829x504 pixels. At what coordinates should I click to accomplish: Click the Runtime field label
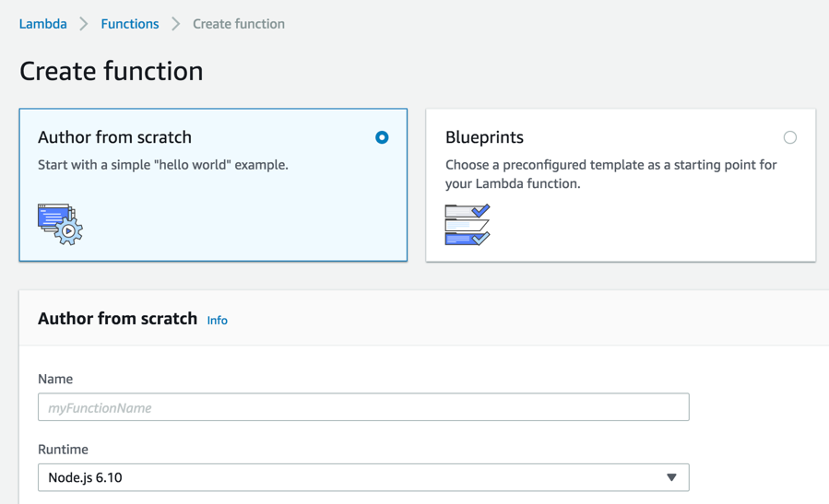[x=63, y=450]
